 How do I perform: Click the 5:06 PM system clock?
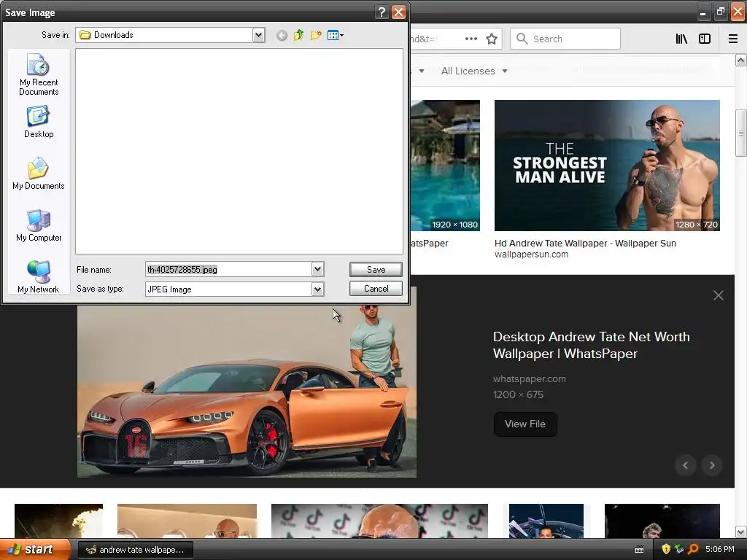tap(720, 550)
